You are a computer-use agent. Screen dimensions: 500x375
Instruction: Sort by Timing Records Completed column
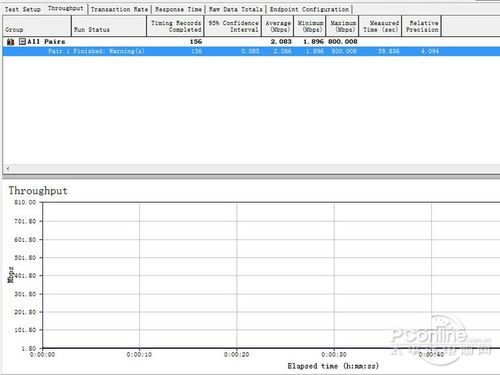[x=176, y=26]
